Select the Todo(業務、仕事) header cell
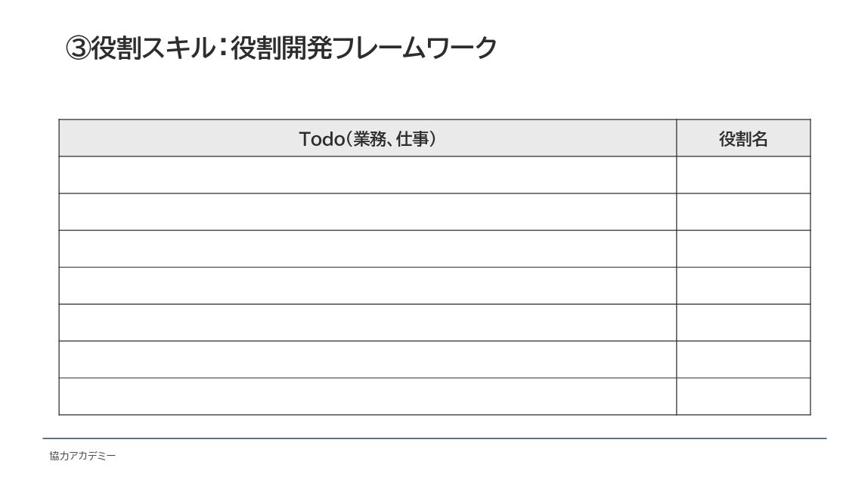Viewport: 868px width, 486px height. [367, 138]
